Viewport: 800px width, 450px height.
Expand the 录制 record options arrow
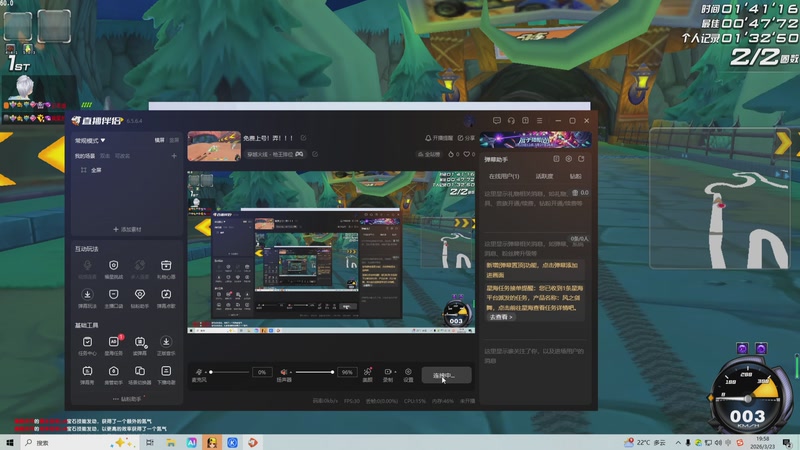(395, 372)
